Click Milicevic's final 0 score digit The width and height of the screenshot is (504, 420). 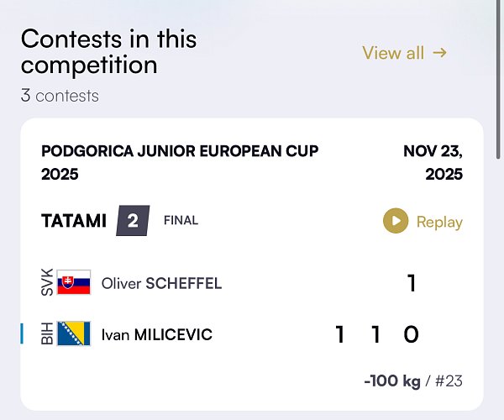point(411,335)
